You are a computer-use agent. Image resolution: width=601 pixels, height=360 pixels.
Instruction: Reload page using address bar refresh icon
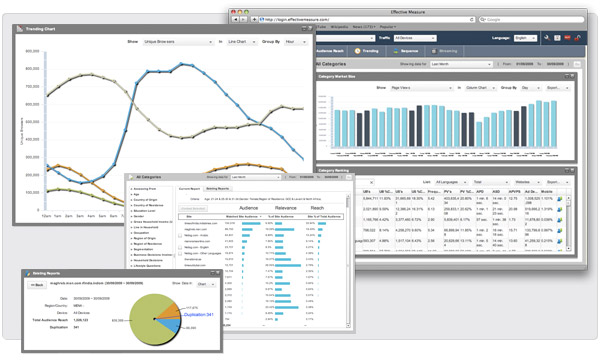click(471, 19)
